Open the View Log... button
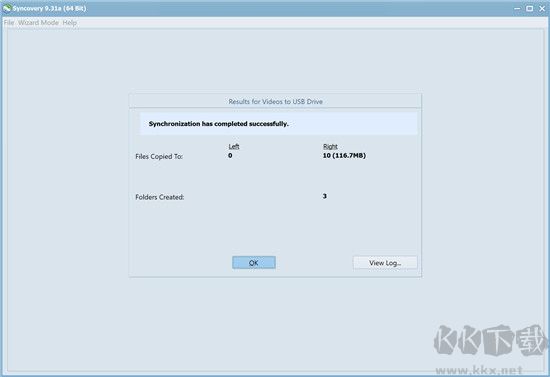Image resolution: width=550 pixels, height=377 pixels. point(385,263)
